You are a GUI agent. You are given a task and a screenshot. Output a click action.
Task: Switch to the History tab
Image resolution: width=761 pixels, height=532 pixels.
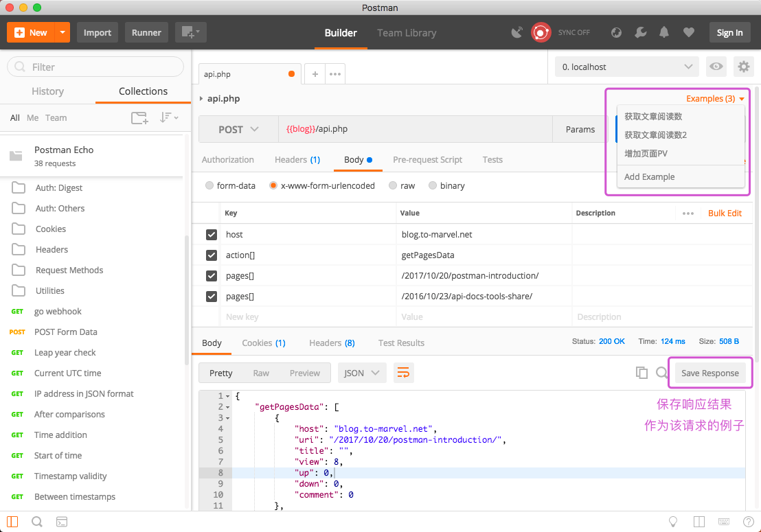(x=47, y=91)
